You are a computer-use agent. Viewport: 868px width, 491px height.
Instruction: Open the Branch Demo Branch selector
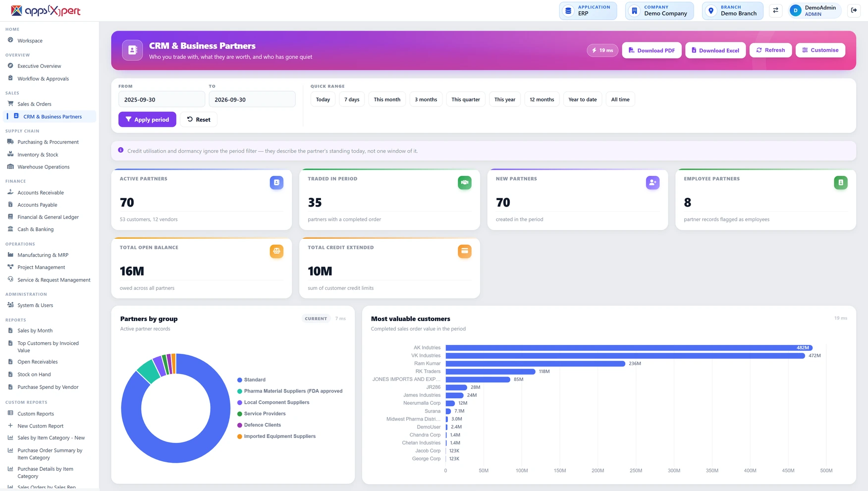pos(733,10)
